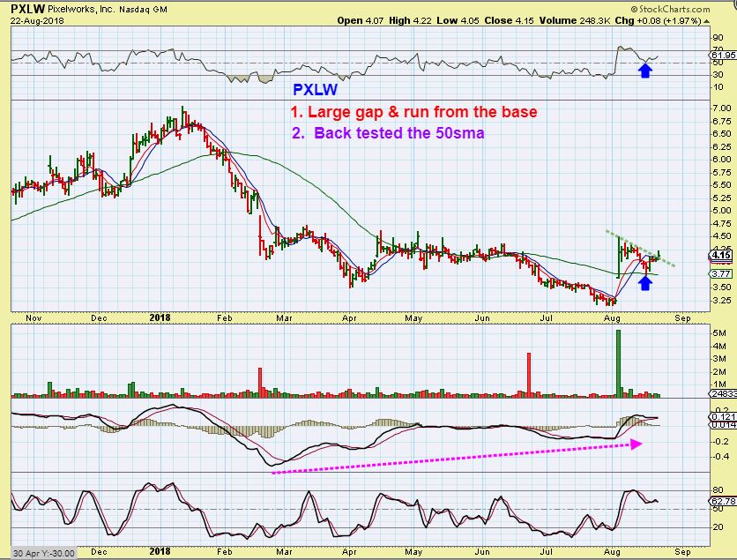Viewport: 737px width, 560px height.
Task: Click the -0.4 label on MACD scale
Action: pos(720,456)
